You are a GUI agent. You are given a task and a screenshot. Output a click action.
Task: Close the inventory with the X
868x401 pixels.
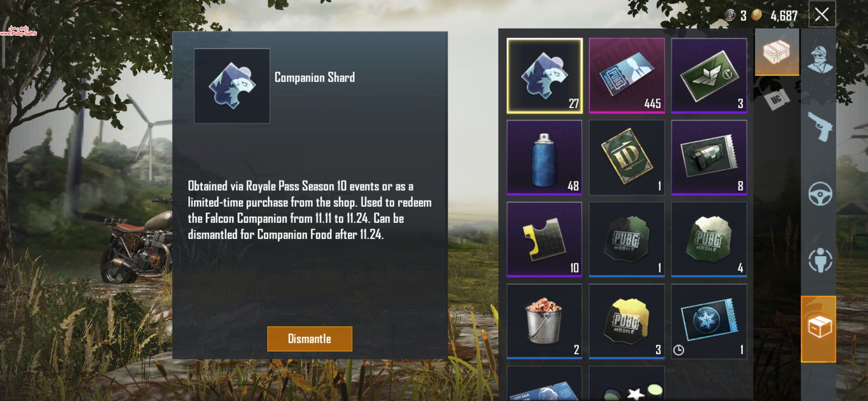coord(822,14)
